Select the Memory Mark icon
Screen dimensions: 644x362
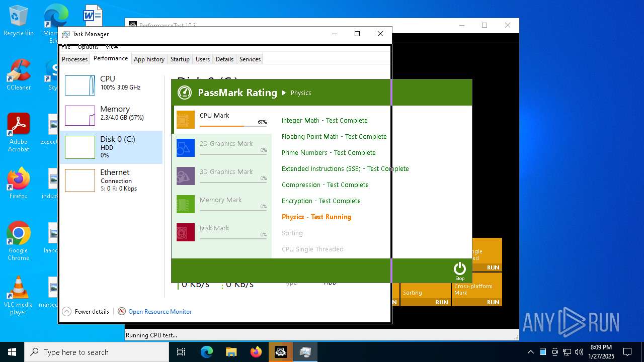click(186, 204)
